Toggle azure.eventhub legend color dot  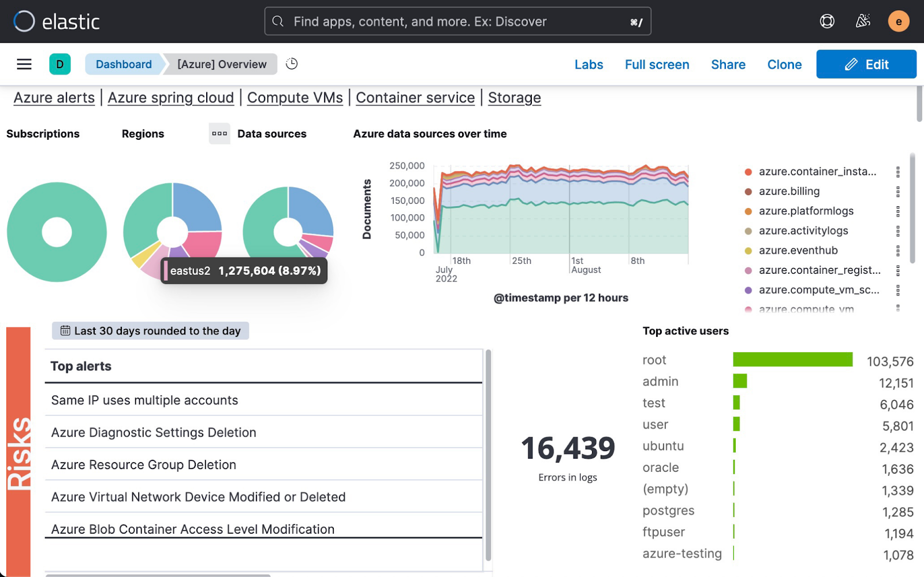(748, 250)
